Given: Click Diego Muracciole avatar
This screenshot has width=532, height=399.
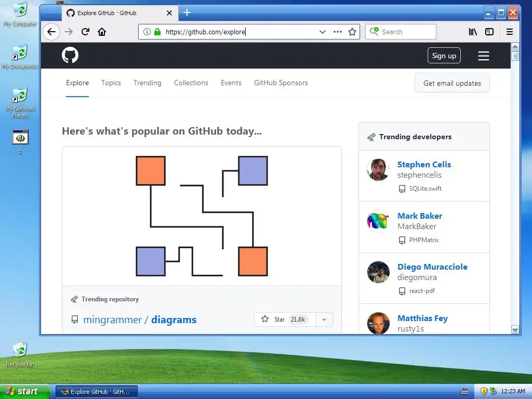Looking at the screenshot, I should click(x=378, y=272).
